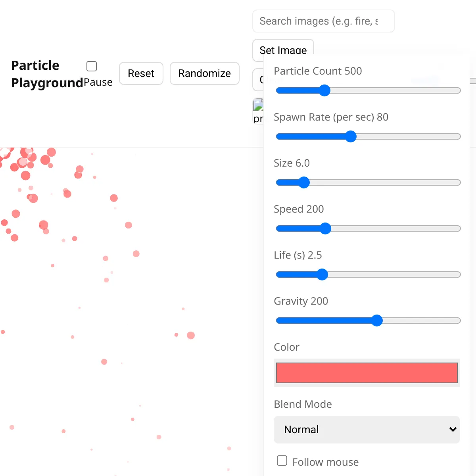Screen dimensions: 476x476
Task: Expand the Normal blend mode selector
Action: click(x=367, y=430)
